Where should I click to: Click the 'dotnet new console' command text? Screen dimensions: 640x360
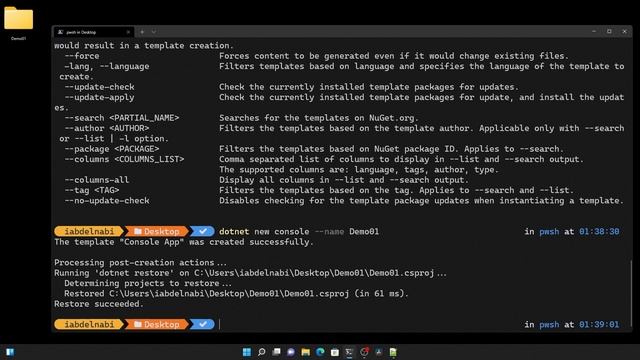264,231
